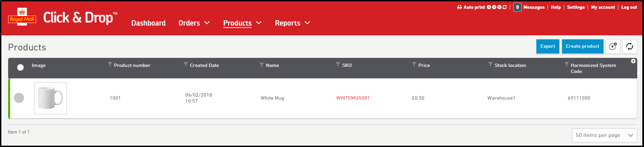Click the filter icon for SKU column

coord(338,64)
